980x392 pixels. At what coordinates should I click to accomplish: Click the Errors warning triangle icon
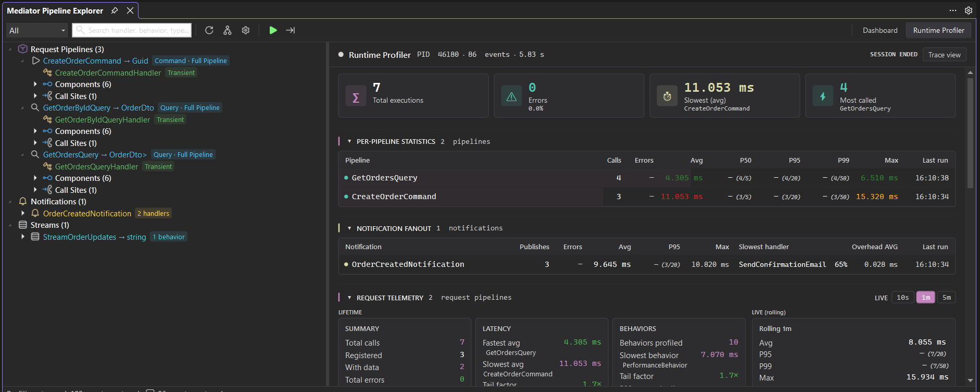click(511, 96)
